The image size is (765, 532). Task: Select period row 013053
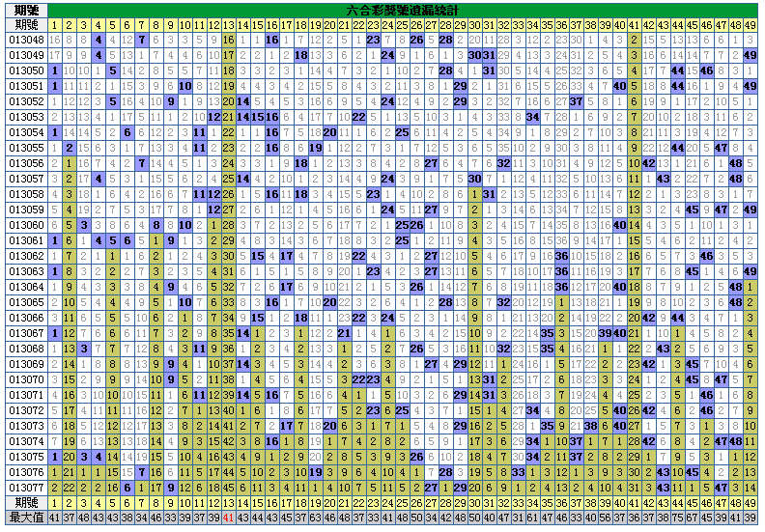[x=26, y=117]
